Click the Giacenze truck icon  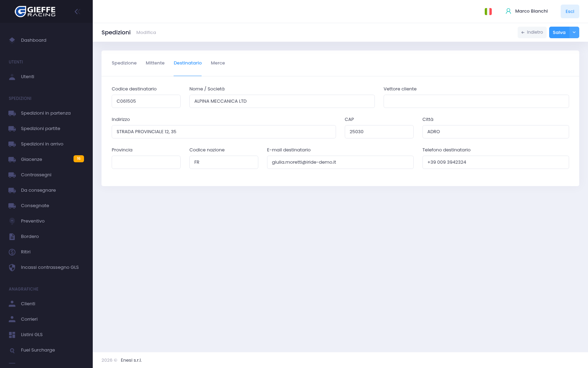coord(12,159)
